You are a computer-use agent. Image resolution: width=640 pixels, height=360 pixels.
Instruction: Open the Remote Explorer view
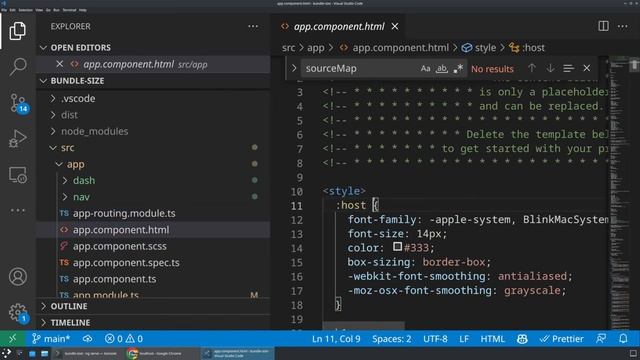(x=18, y=175)
